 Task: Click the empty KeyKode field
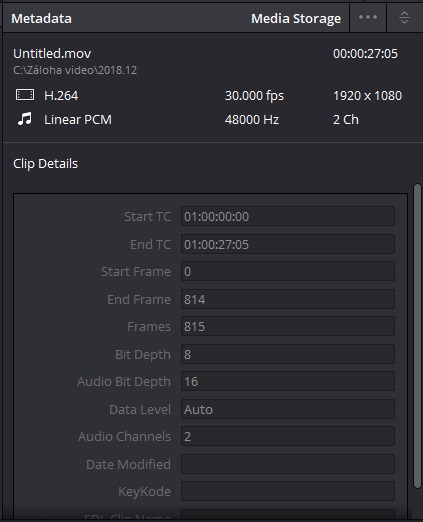[288, 491]
